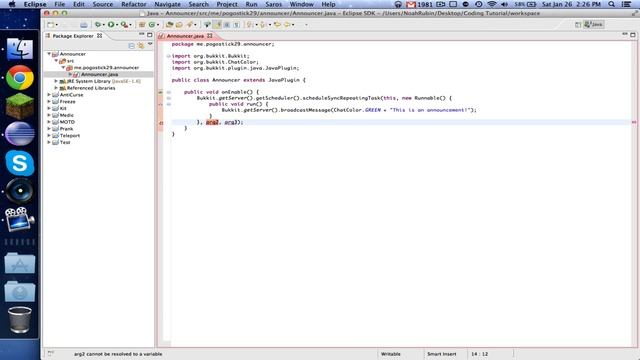Open the Project menu
The height and width of the screenshot is (360, 640).
[x=227, y=4]
